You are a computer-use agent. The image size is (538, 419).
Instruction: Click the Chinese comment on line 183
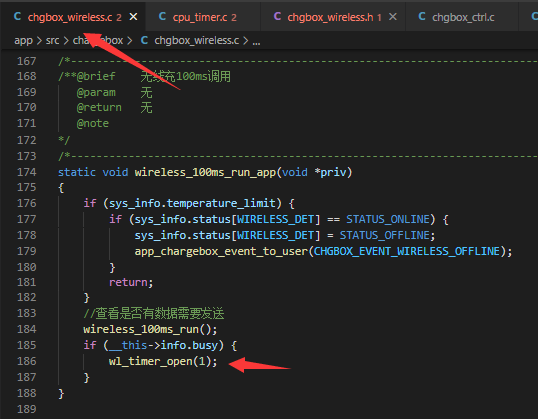[x=154, y=314]
